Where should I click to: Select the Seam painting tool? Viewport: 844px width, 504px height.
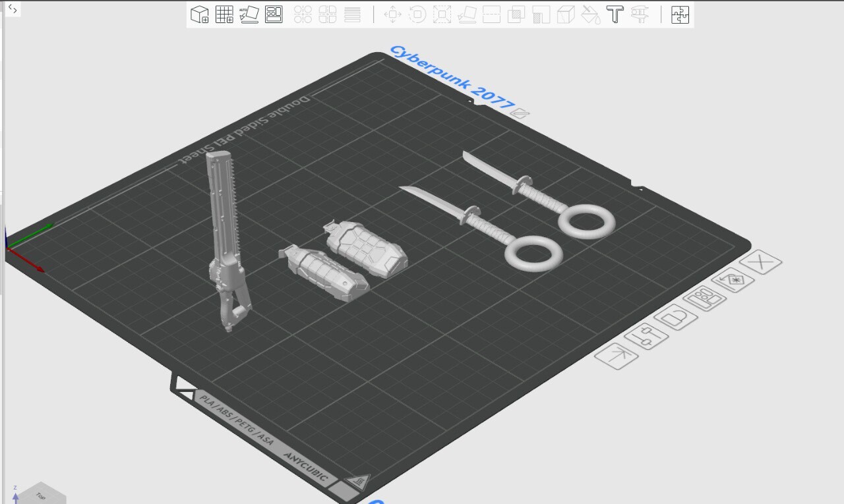click(x=566, y=14)
